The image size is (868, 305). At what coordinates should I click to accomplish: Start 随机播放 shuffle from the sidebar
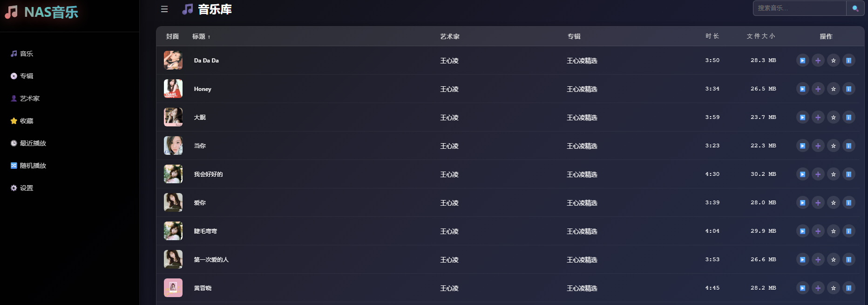33,166
